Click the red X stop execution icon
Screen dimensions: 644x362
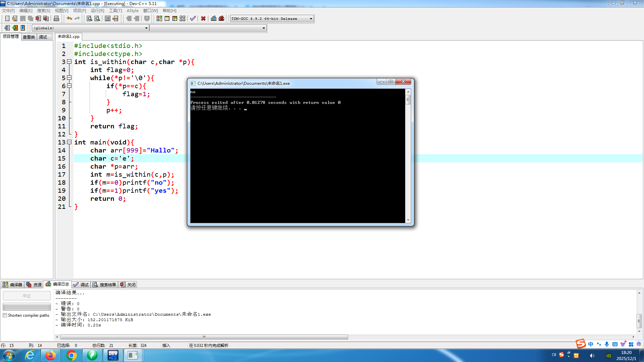(203, 18)
